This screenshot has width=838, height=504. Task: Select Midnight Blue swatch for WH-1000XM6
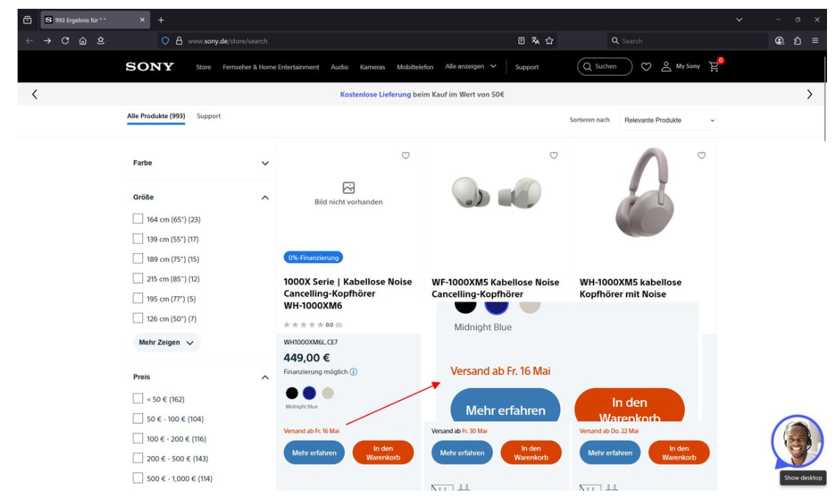310,393
